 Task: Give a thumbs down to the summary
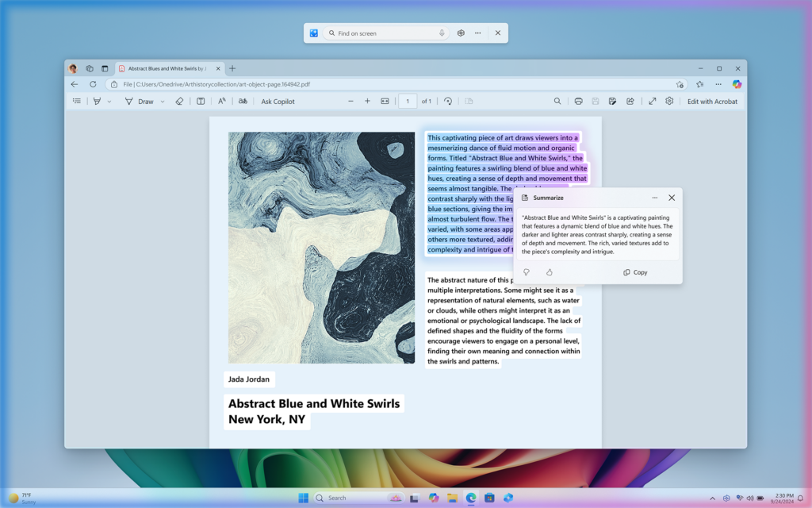pyautogui.click(x=526, y=272)
